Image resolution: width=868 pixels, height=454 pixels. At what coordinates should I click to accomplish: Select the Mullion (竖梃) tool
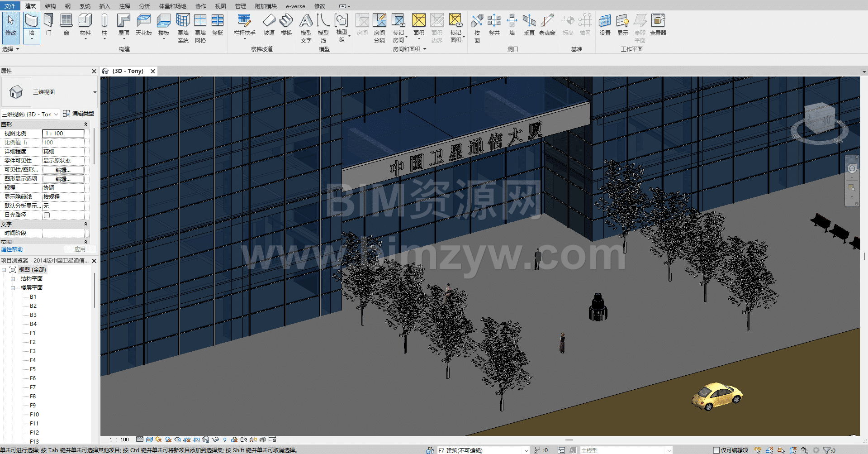pos(218,25)
